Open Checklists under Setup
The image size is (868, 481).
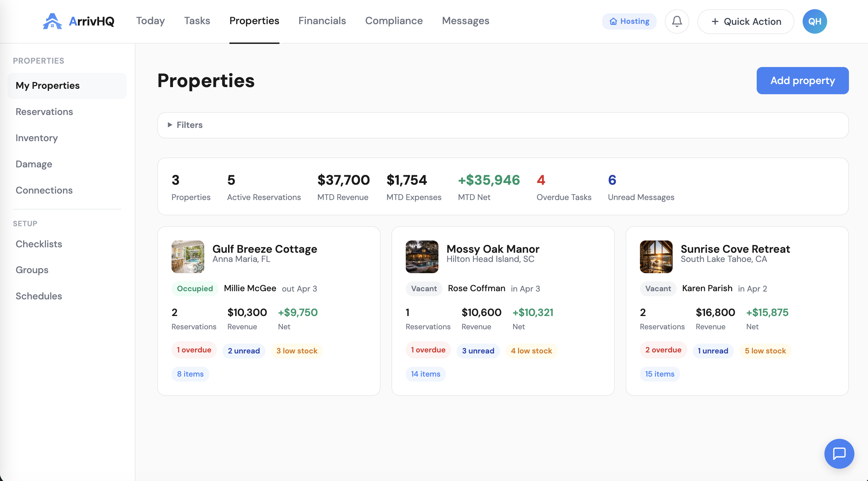click(39, 244)
